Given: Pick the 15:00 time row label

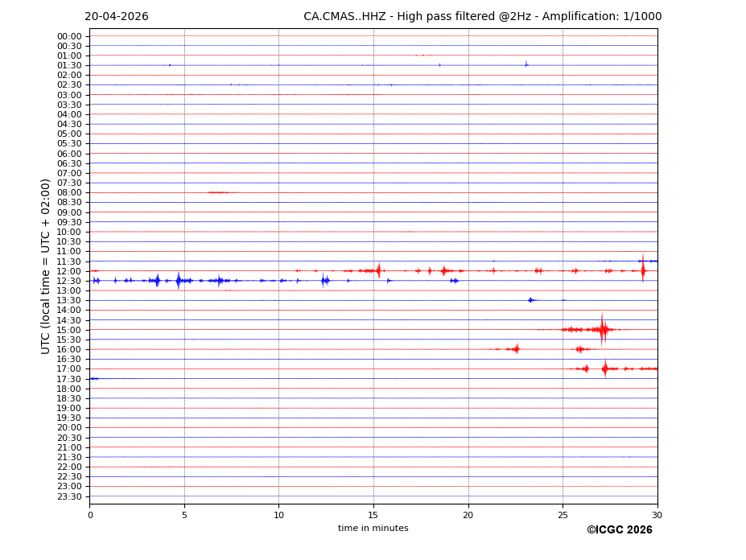Looking at the screenshot, I should click(69, 330).
